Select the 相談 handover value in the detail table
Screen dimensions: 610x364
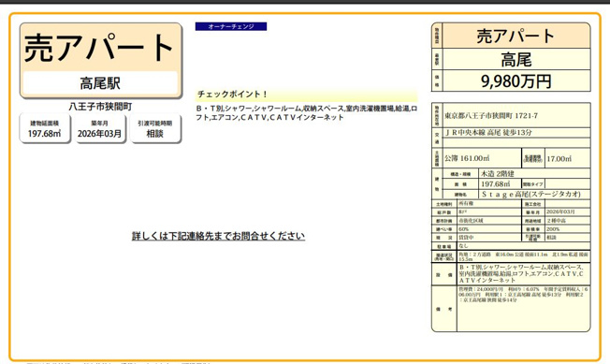pyautogui.click(x=551, y=238)
